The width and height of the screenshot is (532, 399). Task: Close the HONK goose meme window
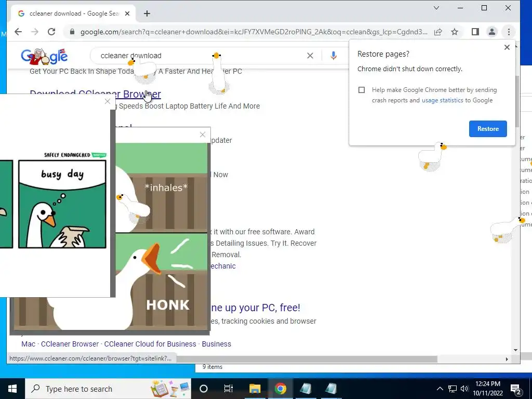pos(203,135)
